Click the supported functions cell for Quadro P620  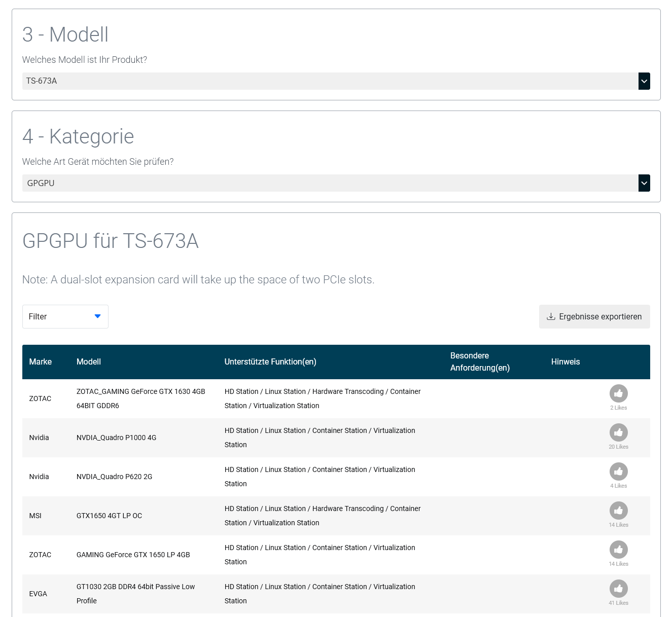point(320,477)
